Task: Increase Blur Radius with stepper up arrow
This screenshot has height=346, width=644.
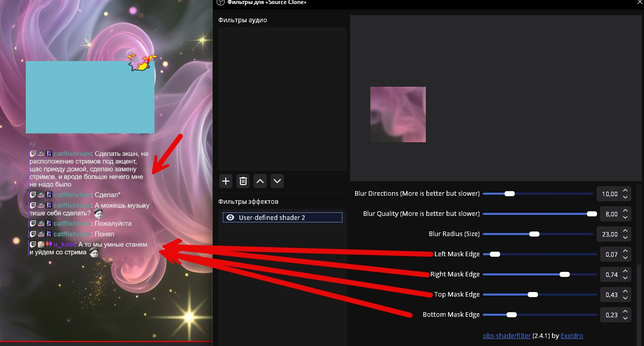Action: pyautogui.click(x=625, y=231)
